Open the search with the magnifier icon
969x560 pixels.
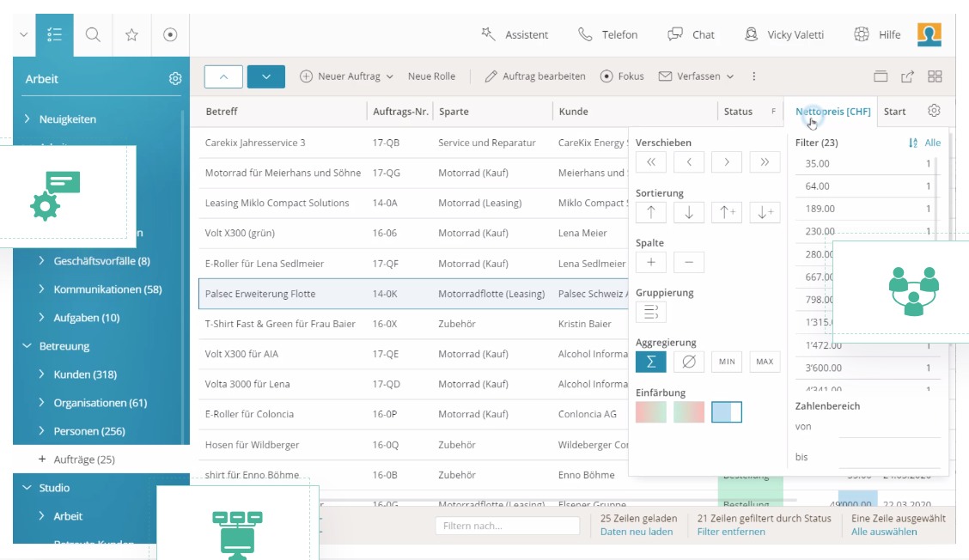coord(91,35)
